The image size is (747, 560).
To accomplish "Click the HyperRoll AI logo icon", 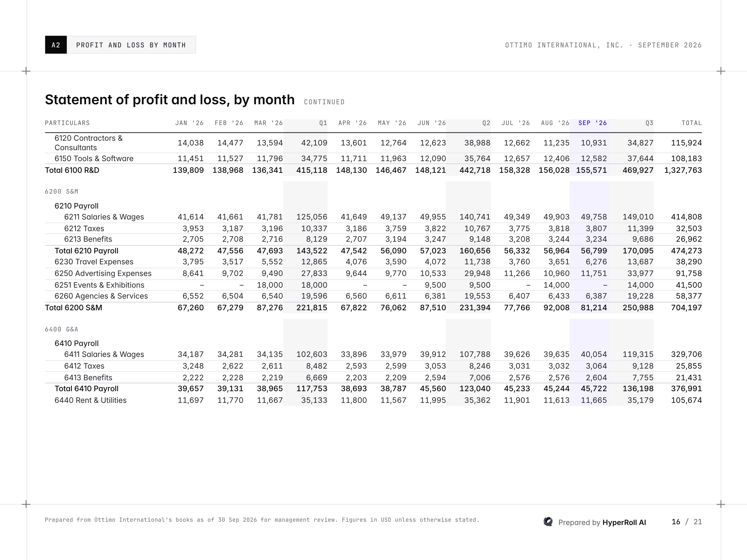I will [x=548, y=522].
